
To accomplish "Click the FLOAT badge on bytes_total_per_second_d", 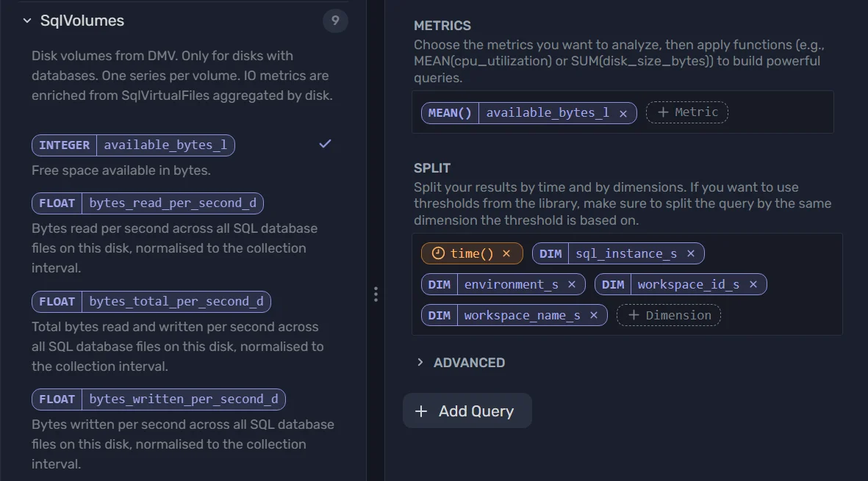I will (x=57, y=301).
